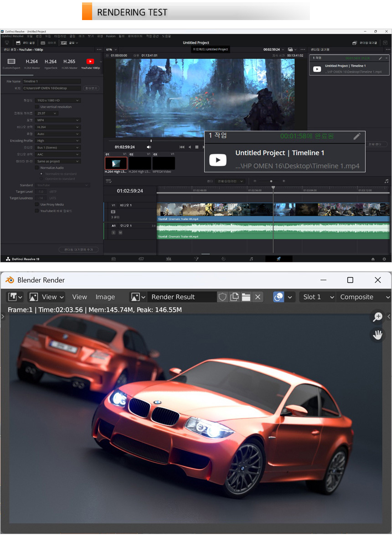Open the Fusion menu in DaVinci Resolve

[x=111, y=36]
